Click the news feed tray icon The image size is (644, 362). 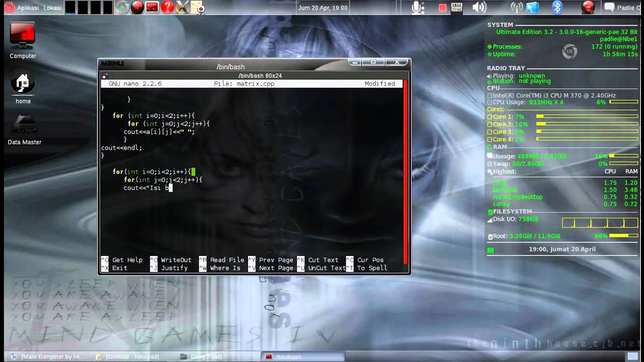click(457, 8)
